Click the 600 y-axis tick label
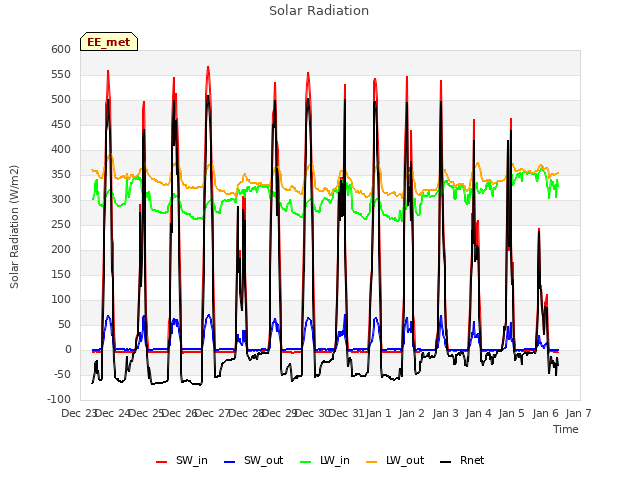This screenshot has width=640, height=480. coord(61,49)
